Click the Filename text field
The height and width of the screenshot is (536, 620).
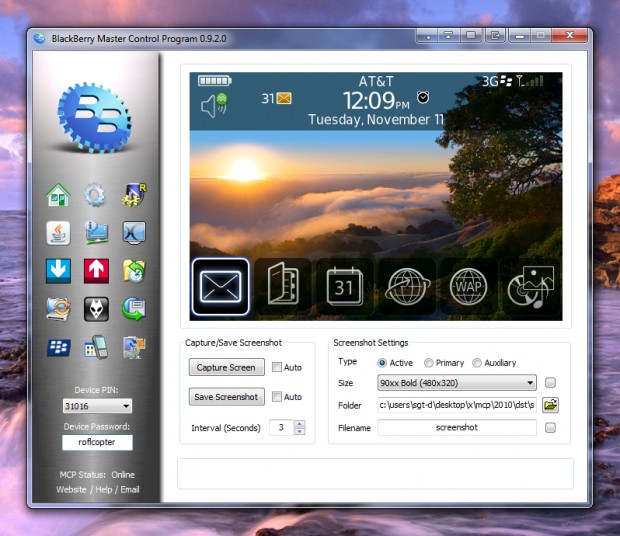point(457,427)
